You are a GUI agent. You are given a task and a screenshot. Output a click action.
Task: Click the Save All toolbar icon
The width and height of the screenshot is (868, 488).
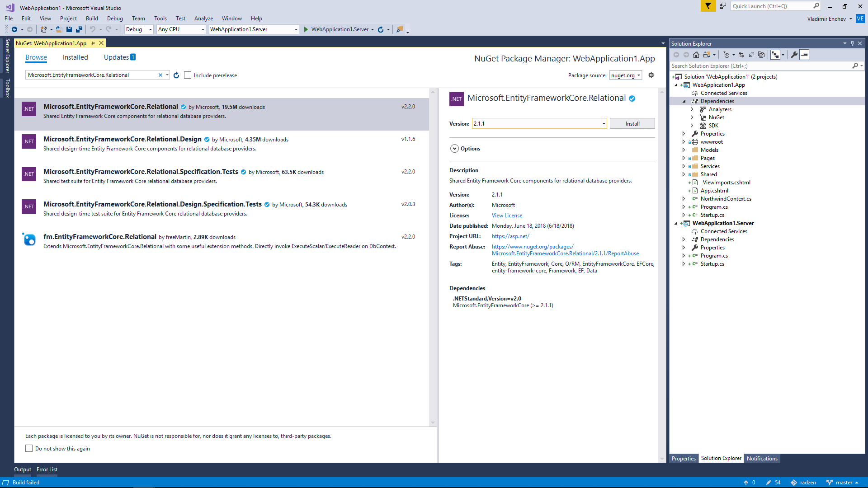pyautogui.click(x=79, y=29)
